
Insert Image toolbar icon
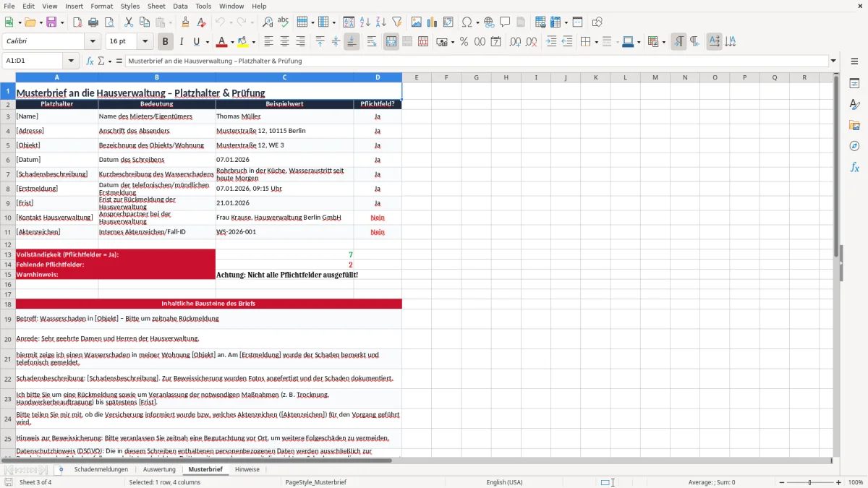(x=416, y=22)
